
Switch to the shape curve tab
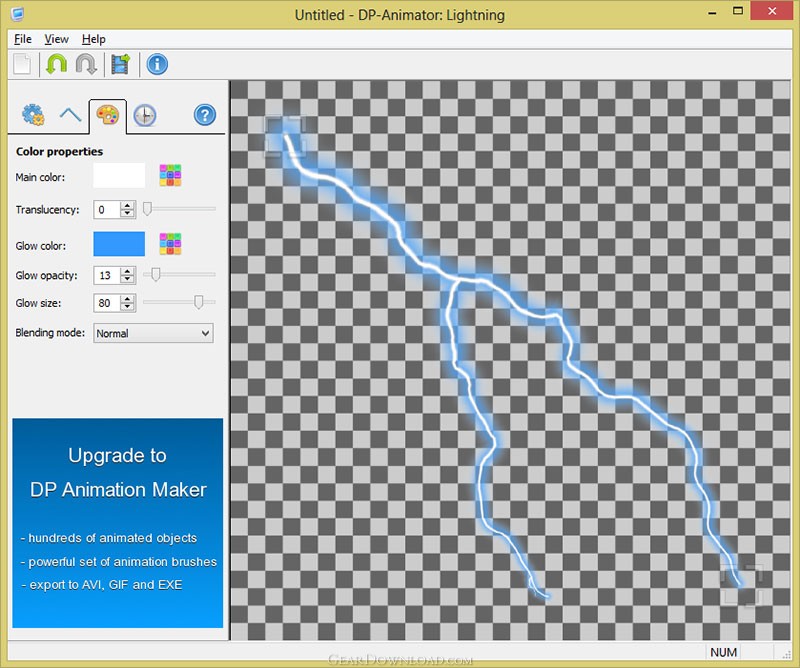[70, 115]
